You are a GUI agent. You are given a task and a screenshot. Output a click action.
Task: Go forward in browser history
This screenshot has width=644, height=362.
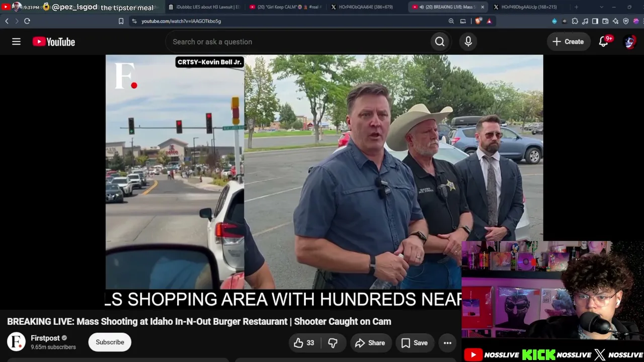coord(16,21)
